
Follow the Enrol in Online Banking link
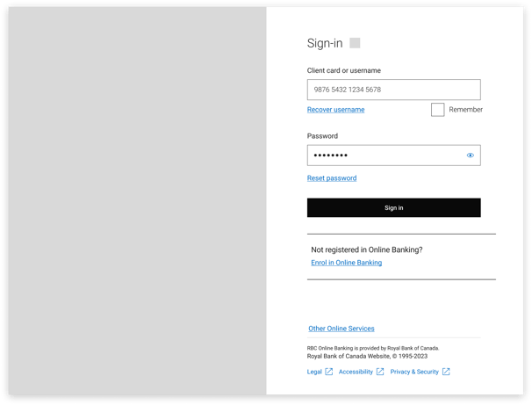[x=347, y=263]
